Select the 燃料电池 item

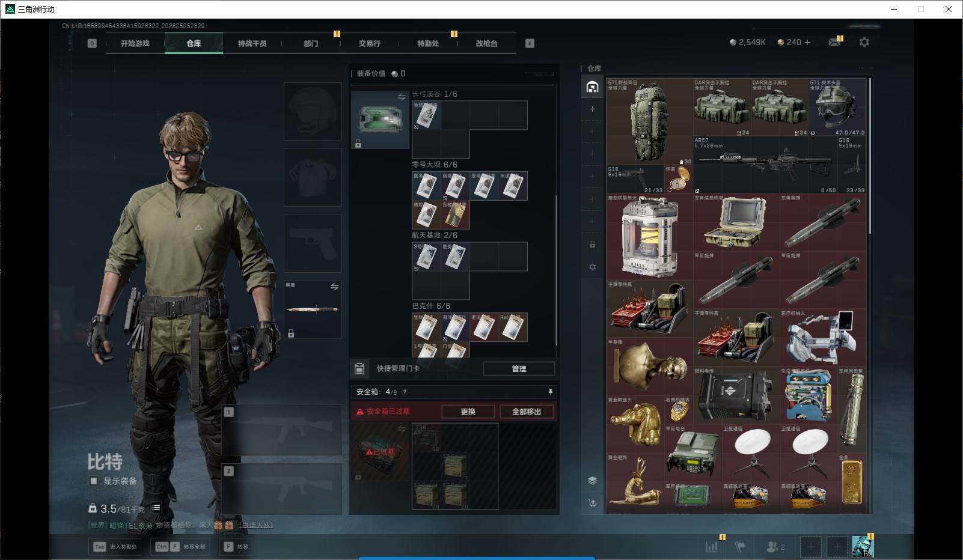(x=736, y=395)
